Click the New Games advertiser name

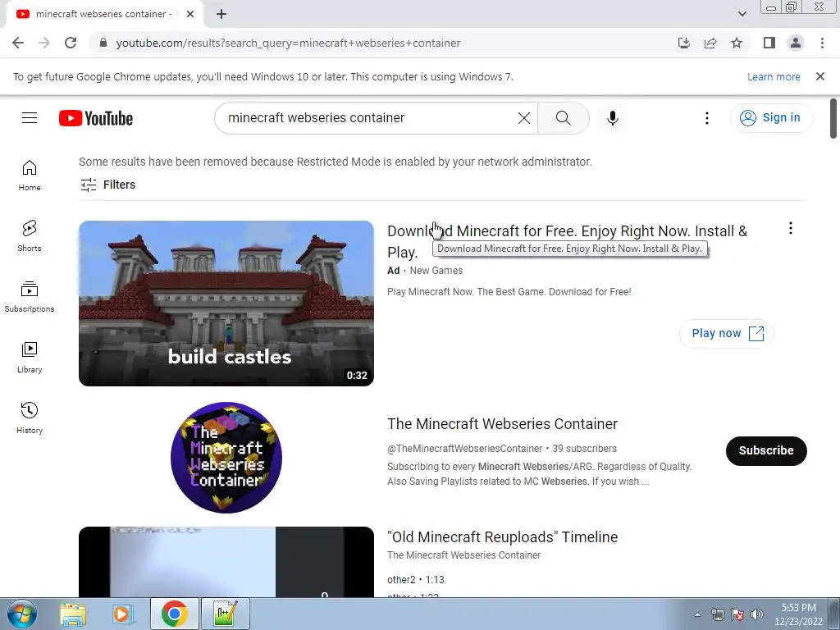[436, 271]
